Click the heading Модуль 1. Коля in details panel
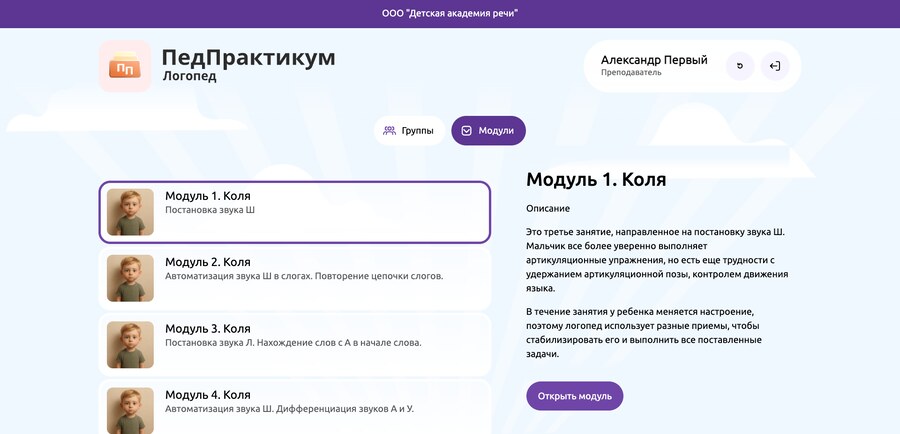The height and width of the screenshot is (434, 900). point(596,180)
